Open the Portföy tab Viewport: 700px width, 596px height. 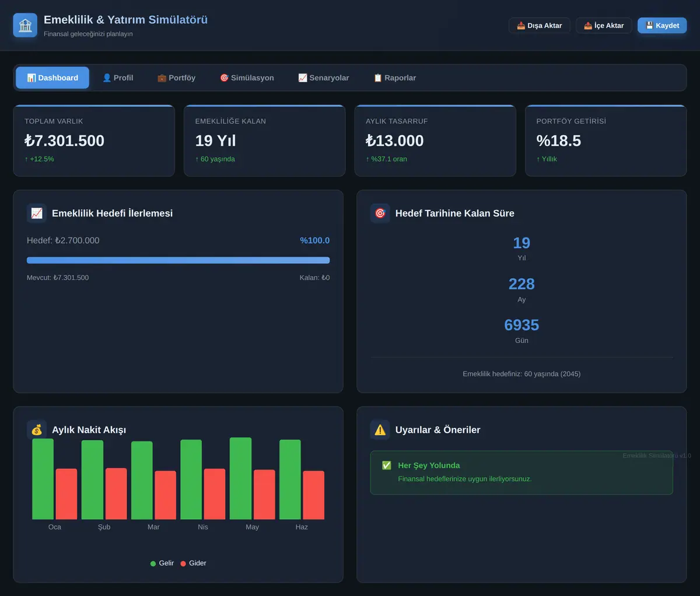coord(176,78)
